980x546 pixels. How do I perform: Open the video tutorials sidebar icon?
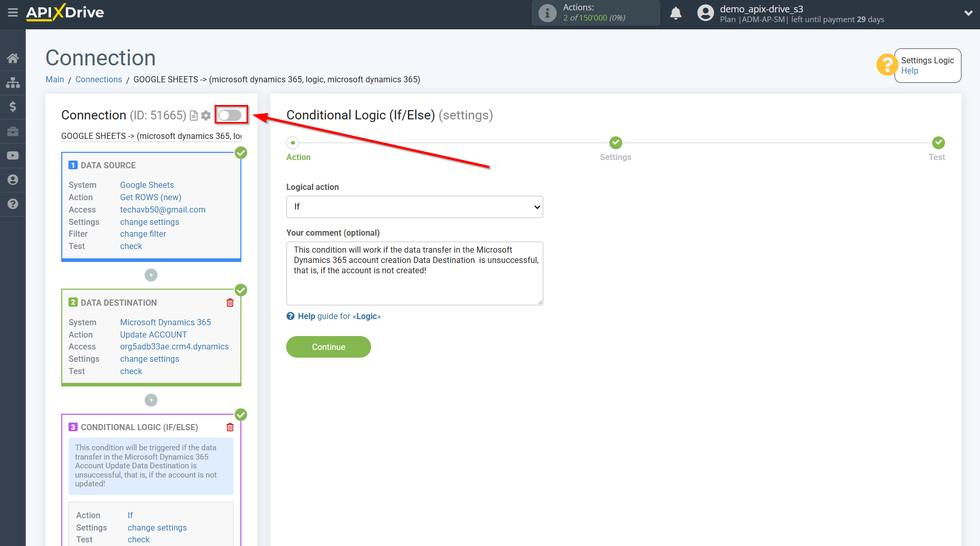point(13,155)
